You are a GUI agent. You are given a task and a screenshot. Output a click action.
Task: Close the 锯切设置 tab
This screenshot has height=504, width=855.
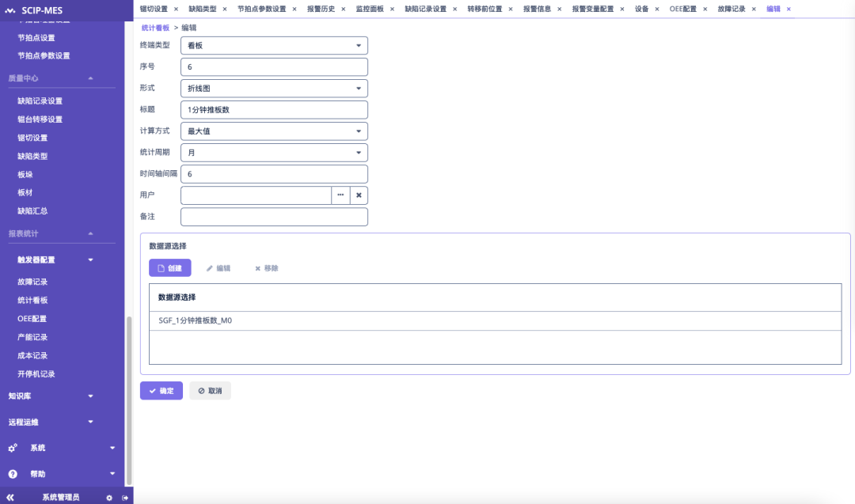(x=176, y=9)
